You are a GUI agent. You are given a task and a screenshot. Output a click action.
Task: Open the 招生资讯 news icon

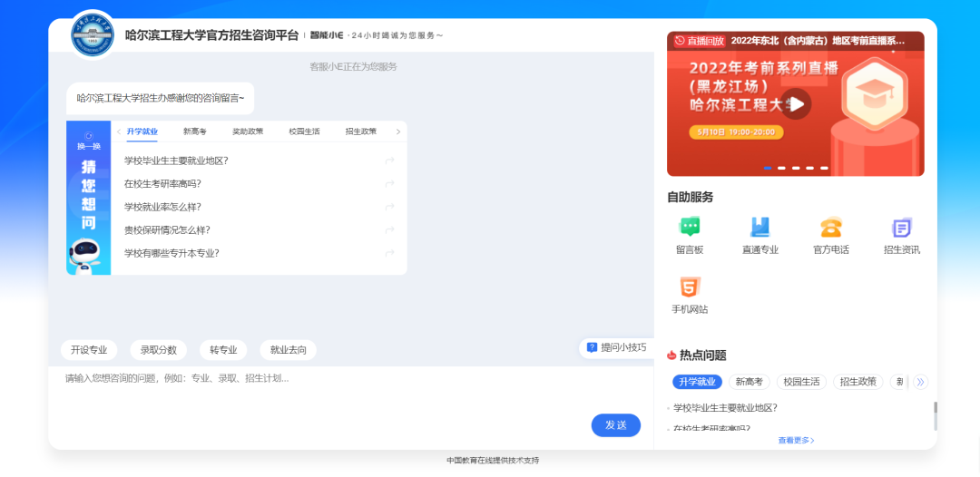[901, 227]
